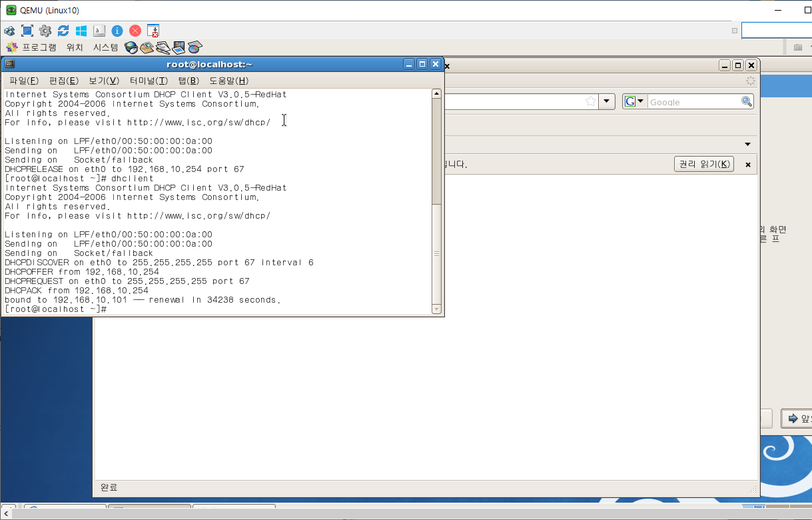812x520 pixels.
Task: Click the partially visible 앞 forward button
Action: [797, 419]
